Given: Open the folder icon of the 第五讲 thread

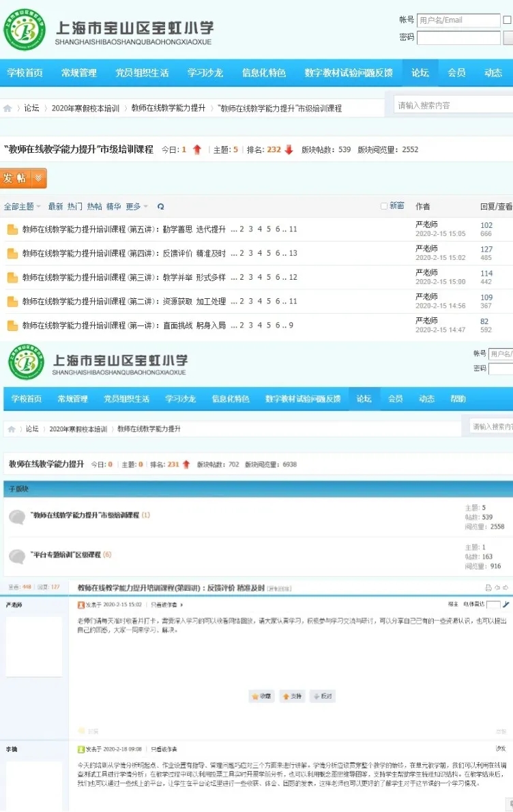Looking at the screenshot, I should [12, 229].
